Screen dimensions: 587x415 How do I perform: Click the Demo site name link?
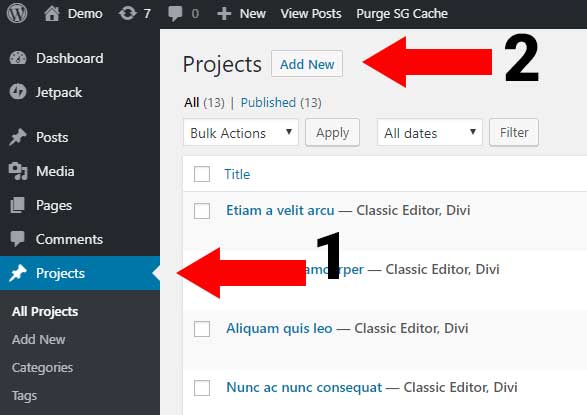(x=85, y=14)
